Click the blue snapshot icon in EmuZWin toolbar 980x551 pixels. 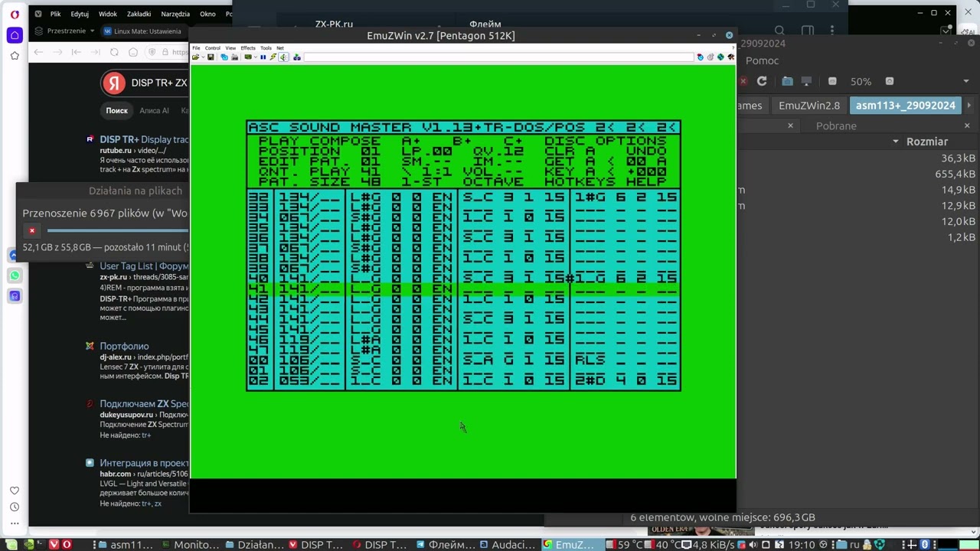(224, 57)
